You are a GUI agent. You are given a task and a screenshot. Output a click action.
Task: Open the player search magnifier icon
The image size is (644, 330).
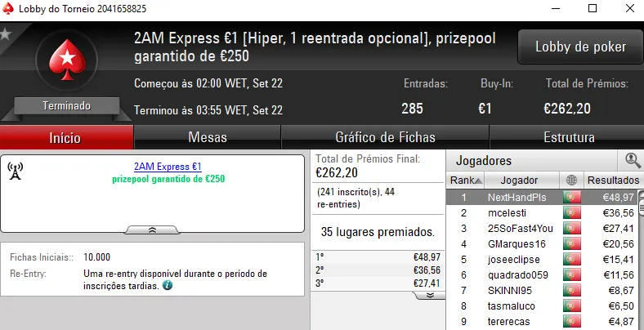click(633, 161)
